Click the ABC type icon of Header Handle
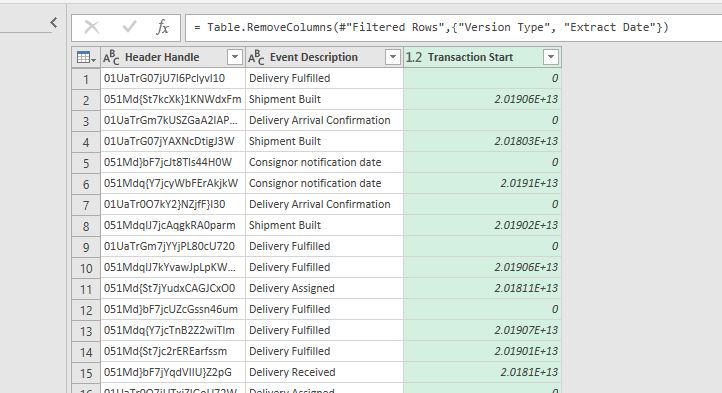This screenshot has width=722, height=393. [111, 57]
